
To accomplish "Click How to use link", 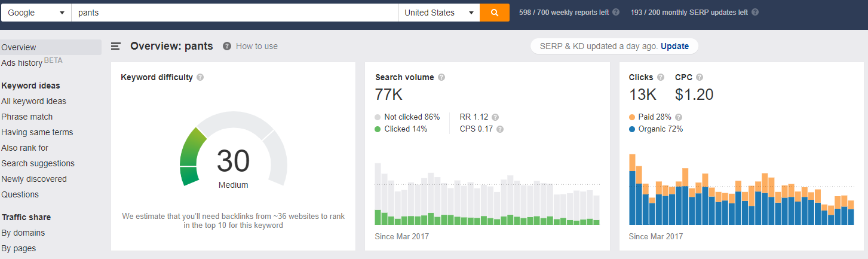I will (x=257, y=46).
